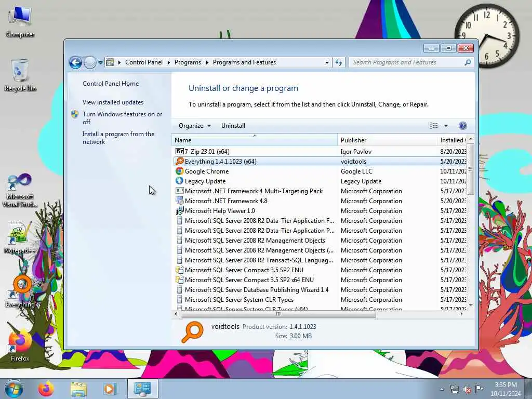This screenshot has height=399, width=532.
Task: Open the Windows Start orb
Action: coord(14,389)
